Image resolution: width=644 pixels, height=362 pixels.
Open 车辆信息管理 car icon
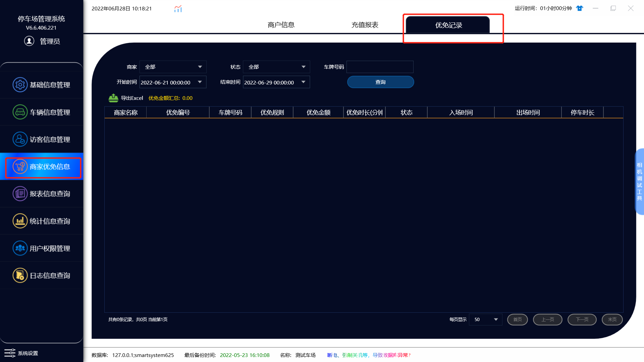pos(20,112)
